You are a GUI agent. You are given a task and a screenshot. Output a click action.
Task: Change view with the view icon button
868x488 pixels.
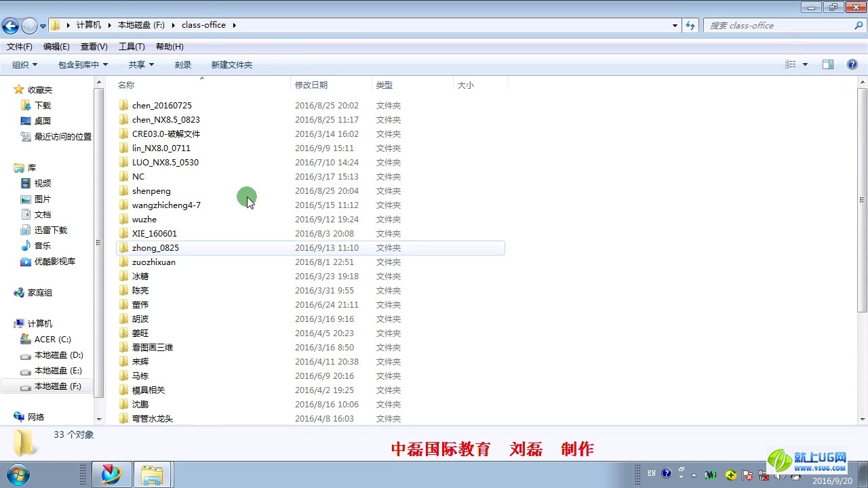[791, 64]
